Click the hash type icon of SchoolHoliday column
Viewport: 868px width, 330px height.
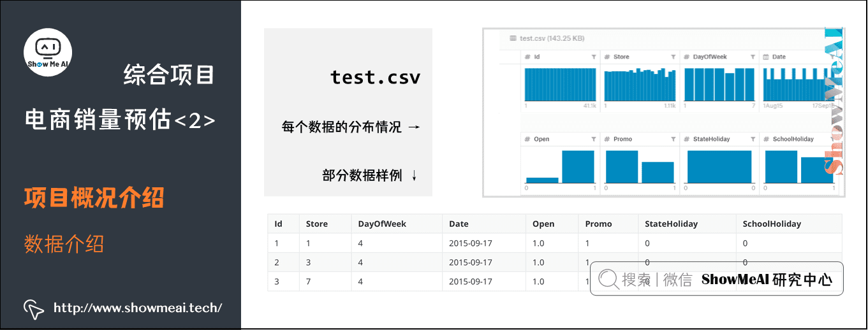click(766, 139)
